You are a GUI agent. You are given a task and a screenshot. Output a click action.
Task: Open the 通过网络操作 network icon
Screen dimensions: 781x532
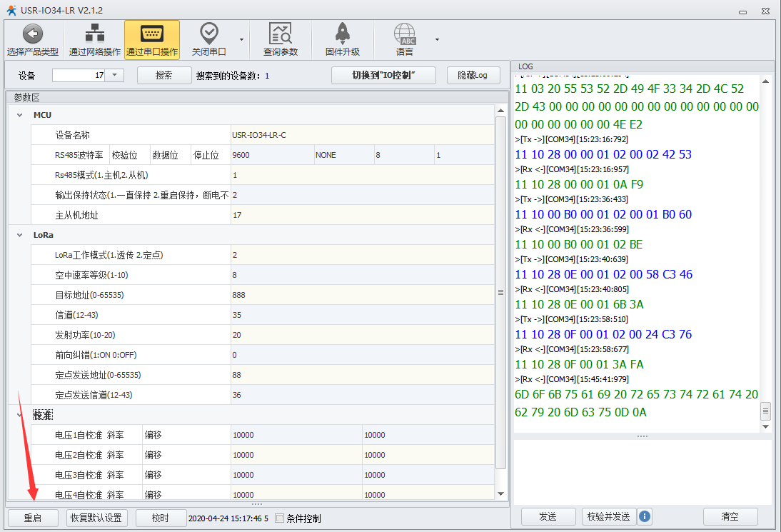[x=95, y=34]
